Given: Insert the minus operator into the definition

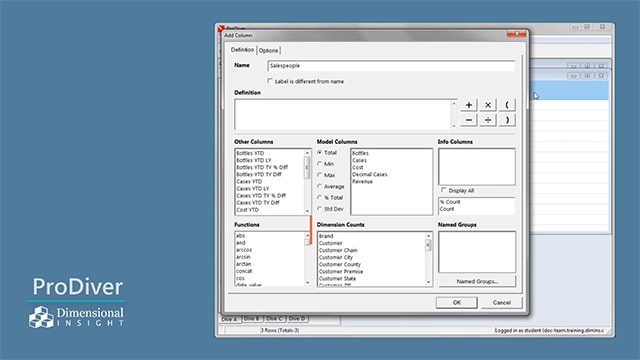Looking at the screenshot, I should [469, 120].
